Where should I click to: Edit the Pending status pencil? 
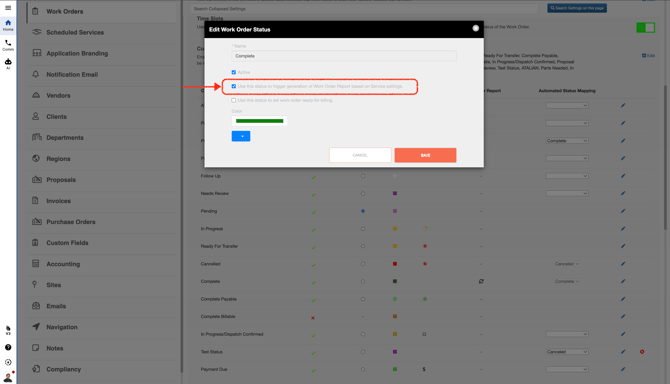click(x=623, y=211)
